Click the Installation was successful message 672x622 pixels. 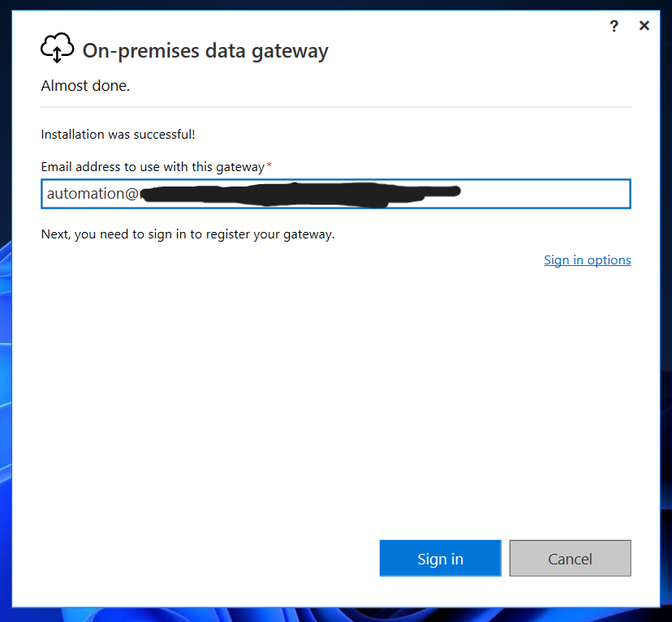[x=118, y=134]
